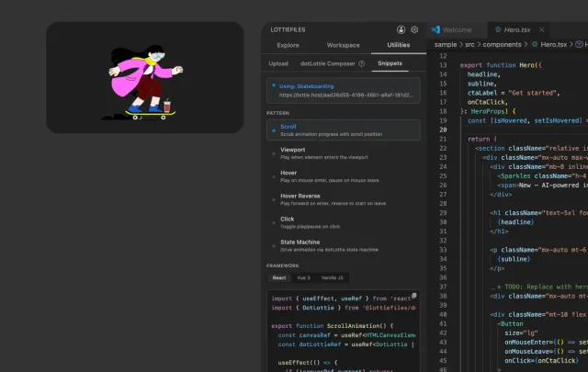Click the '}: HeroProps) {' line
Image resolution: width=588 pixels, height=372 pixels.
pyautogui.click(x=488, y=111)
